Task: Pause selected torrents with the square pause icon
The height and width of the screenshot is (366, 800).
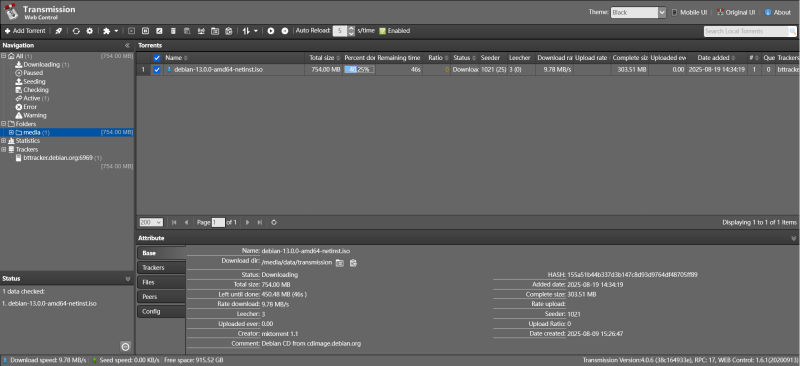Action: pyautogui.click(x=145, y=31)
